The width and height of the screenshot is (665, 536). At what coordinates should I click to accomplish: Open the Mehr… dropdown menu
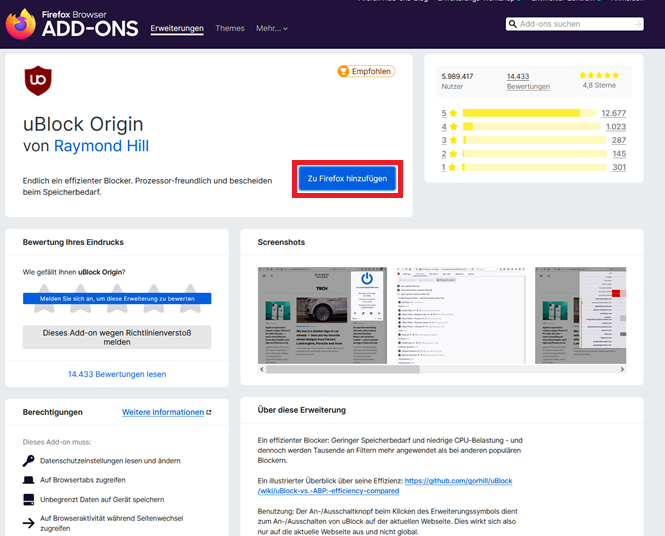(271, 29)
